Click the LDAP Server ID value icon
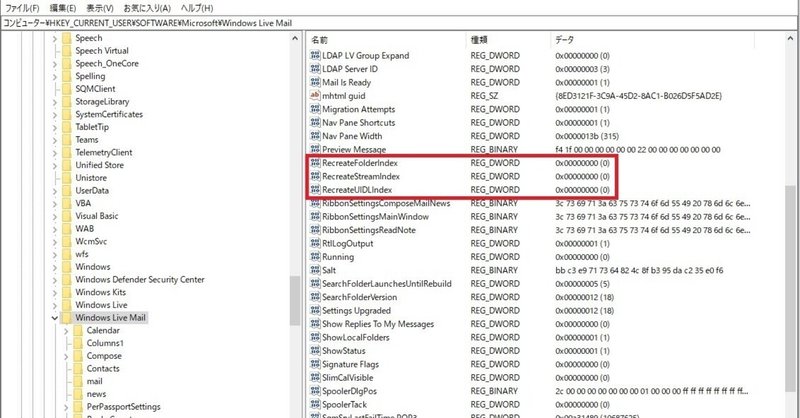This screenshot has width=800, height=418. click(315, 69)
